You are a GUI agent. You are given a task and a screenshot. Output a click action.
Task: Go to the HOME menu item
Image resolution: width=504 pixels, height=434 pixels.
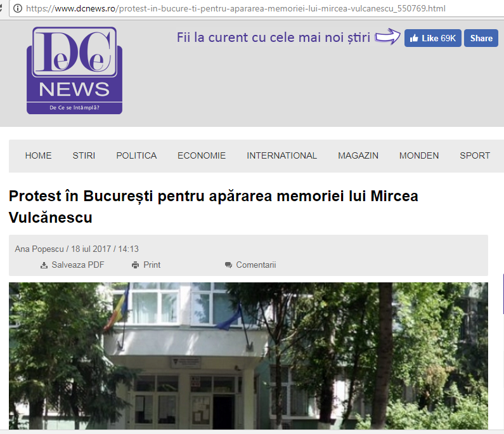tap(38, 155)
